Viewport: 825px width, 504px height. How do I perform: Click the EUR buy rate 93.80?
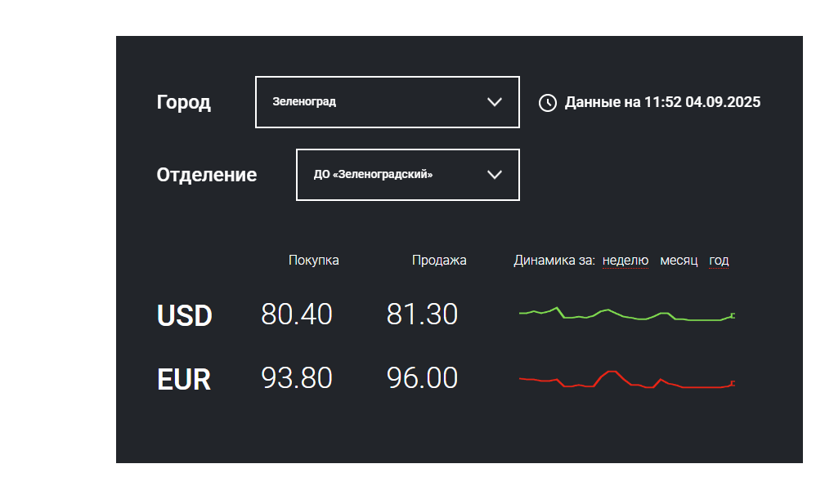point(297,378)
